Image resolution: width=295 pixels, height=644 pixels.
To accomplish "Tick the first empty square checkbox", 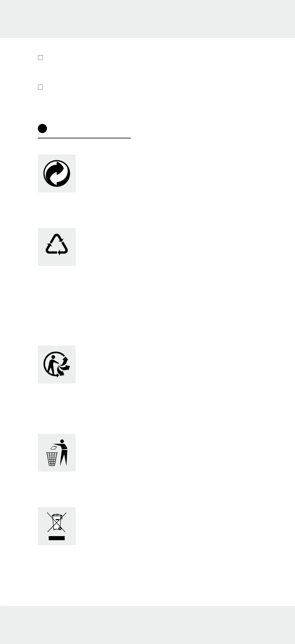I will pos(40,58).
